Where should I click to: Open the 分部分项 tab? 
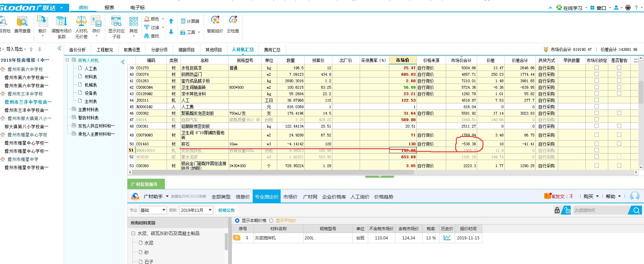(159, 50)
